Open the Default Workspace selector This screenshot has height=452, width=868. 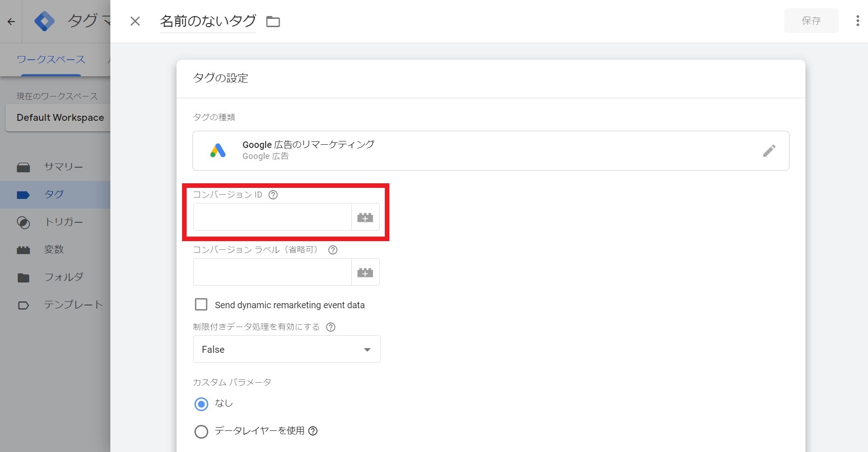coord(58,118)
